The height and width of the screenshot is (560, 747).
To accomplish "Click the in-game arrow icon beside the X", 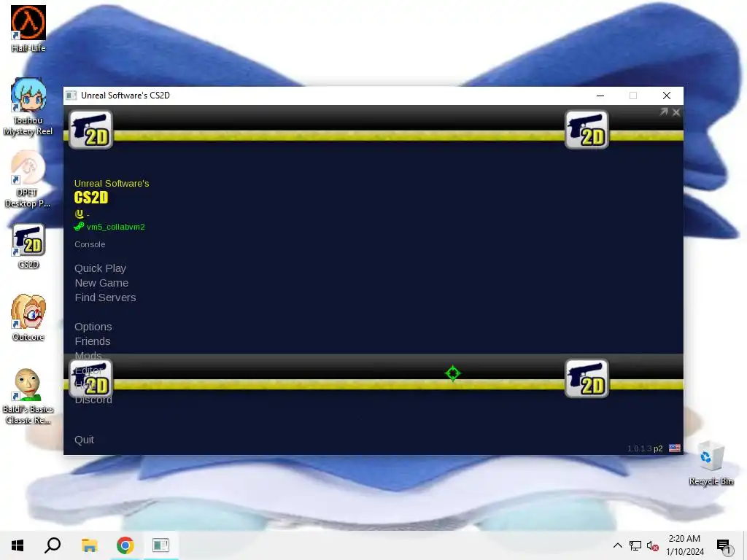I will 664,112.
